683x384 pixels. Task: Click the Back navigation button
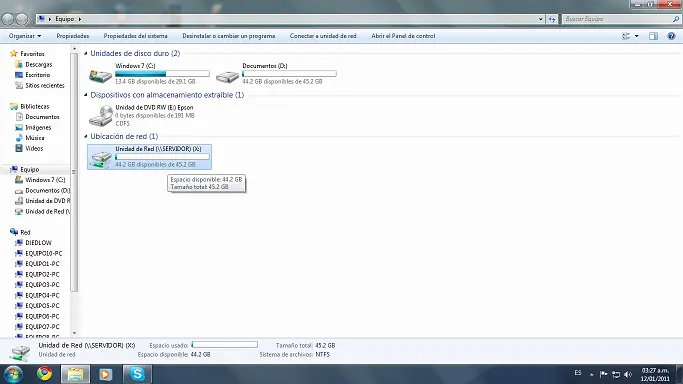tap(8, 19)
